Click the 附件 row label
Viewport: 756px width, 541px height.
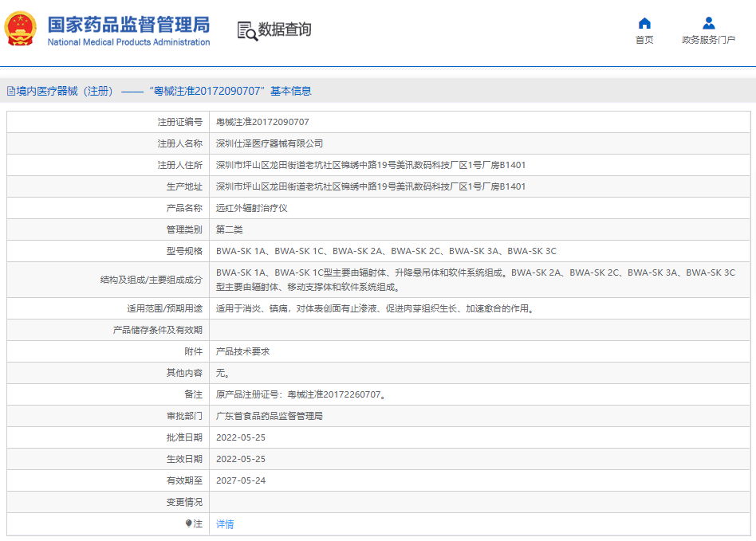193,351
